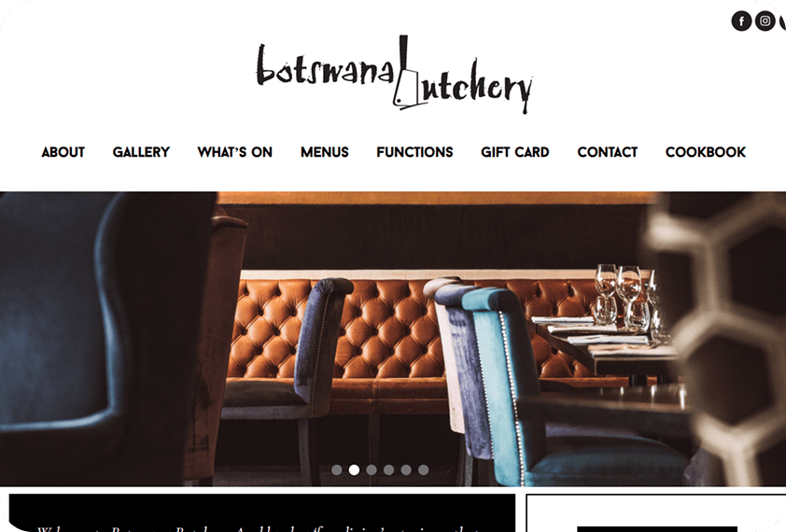The image size is (786, 532).
Task: Show the fourth carousel slide via dot
Action: coord(388,469)
